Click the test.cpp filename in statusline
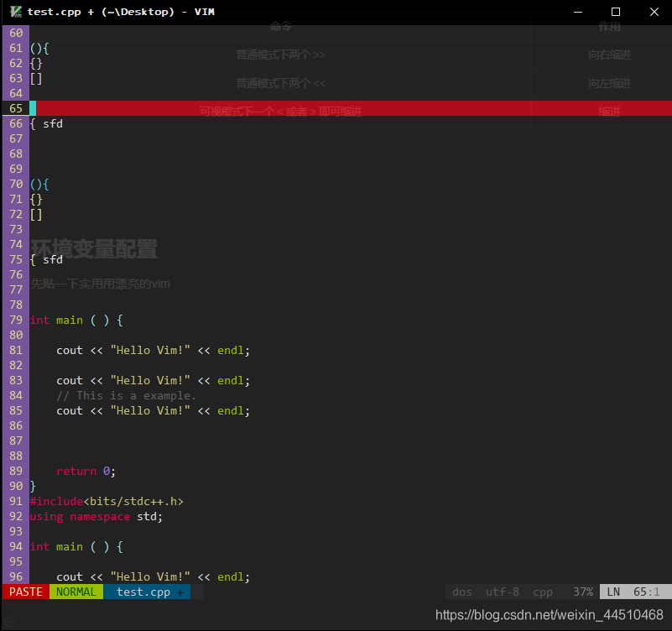The width and height of the screenshot is (672, 631). [x=143, y=592]
